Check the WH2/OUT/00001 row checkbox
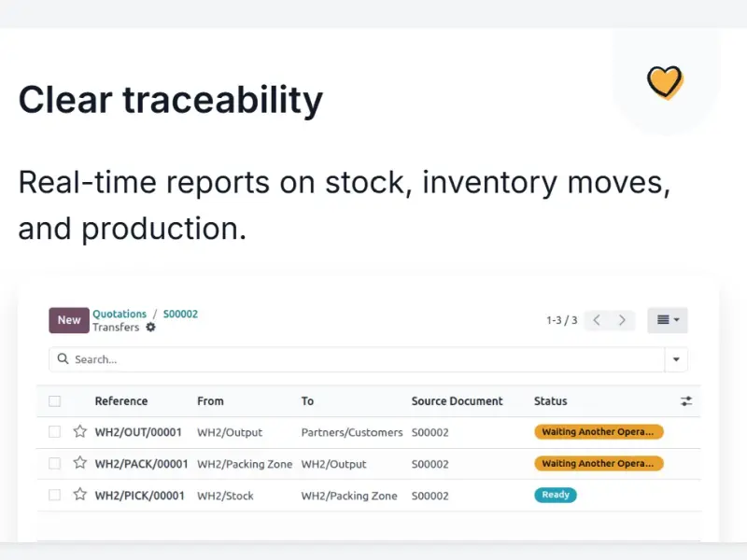The height and width of the screenshot is (560, 747). 55,432
